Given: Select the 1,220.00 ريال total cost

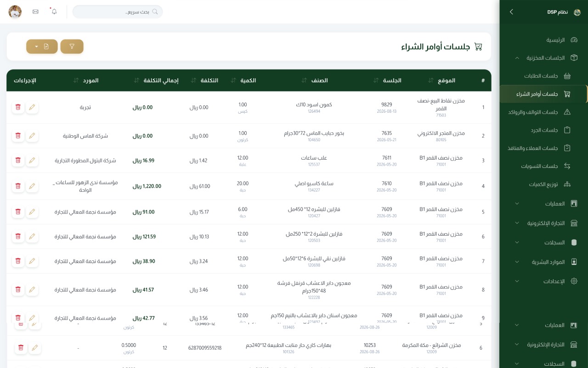Looking at the screenshot, I should (147, 186).
